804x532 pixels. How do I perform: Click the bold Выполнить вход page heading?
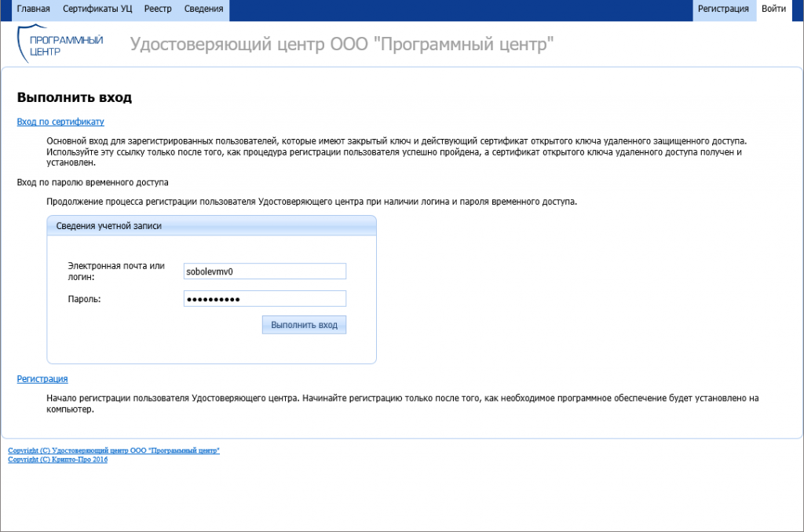[74, 98]
